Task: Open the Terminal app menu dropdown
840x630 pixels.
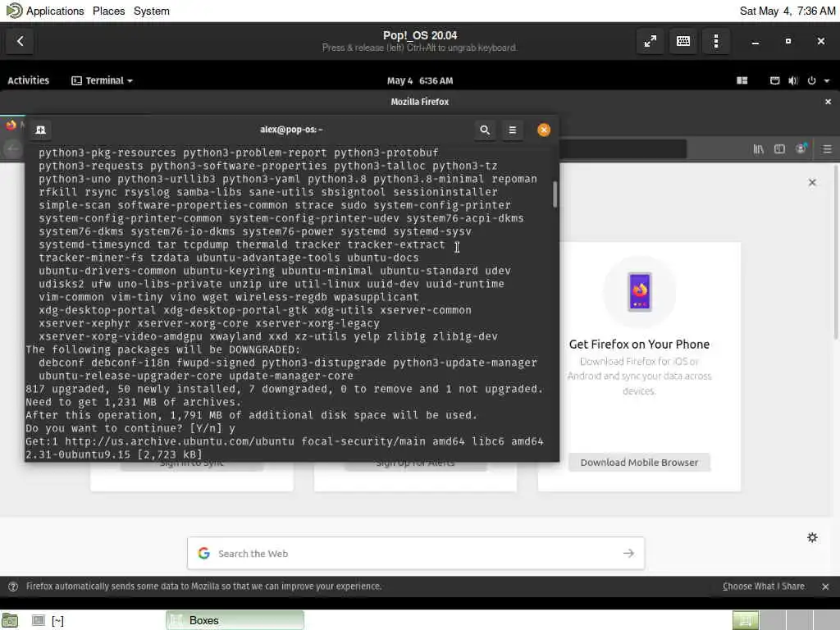Action: [x=102, y=80]
